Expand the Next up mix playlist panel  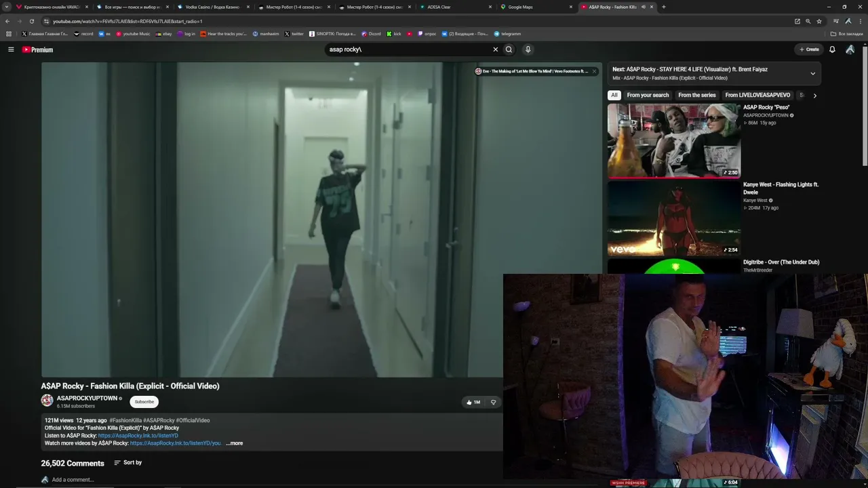tap(812, 73)
